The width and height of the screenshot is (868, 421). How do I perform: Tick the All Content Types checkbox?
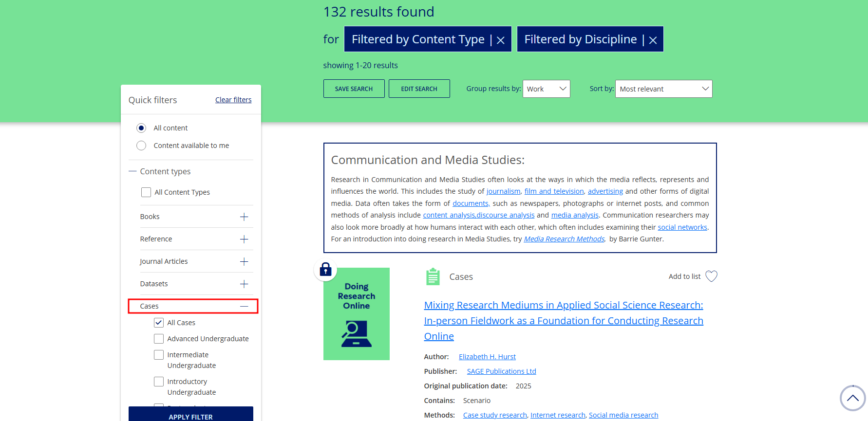146,192
